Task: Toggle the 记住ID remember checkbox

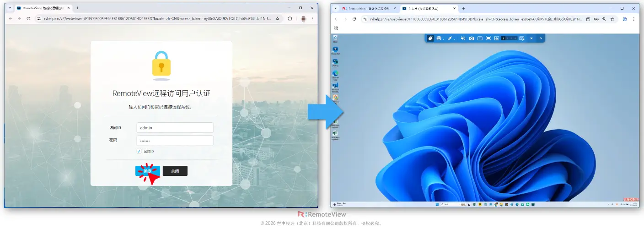Action: [x=139, y=151]
